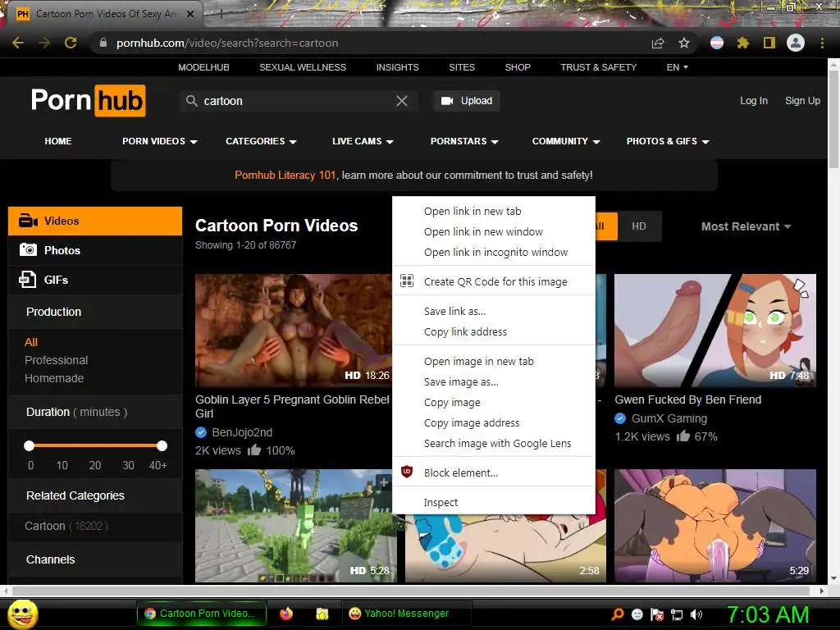Bookmark the page with the star icon
840x630 pixels.
pos(684,43)
